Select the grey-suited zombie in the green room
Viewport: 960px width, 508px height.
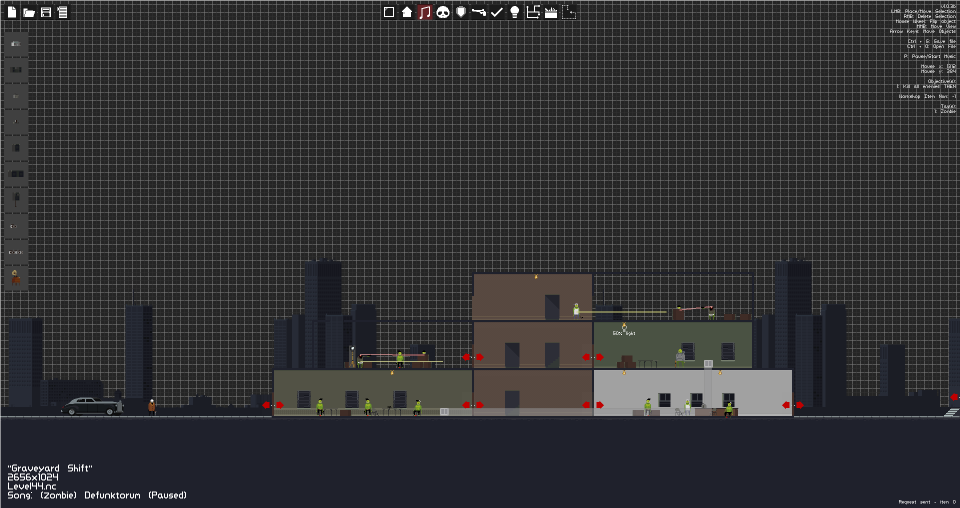click(680, 358)
